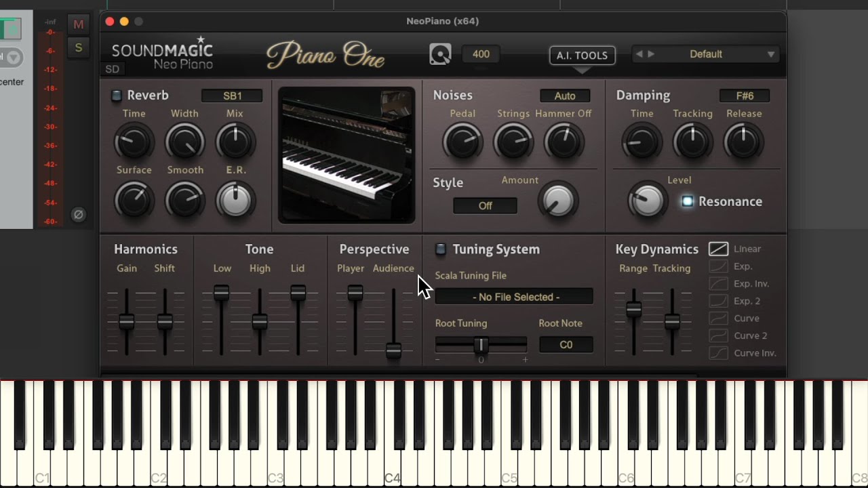
Task: Toggle the Tuning System enable switch
Action: tap(441, 249)
